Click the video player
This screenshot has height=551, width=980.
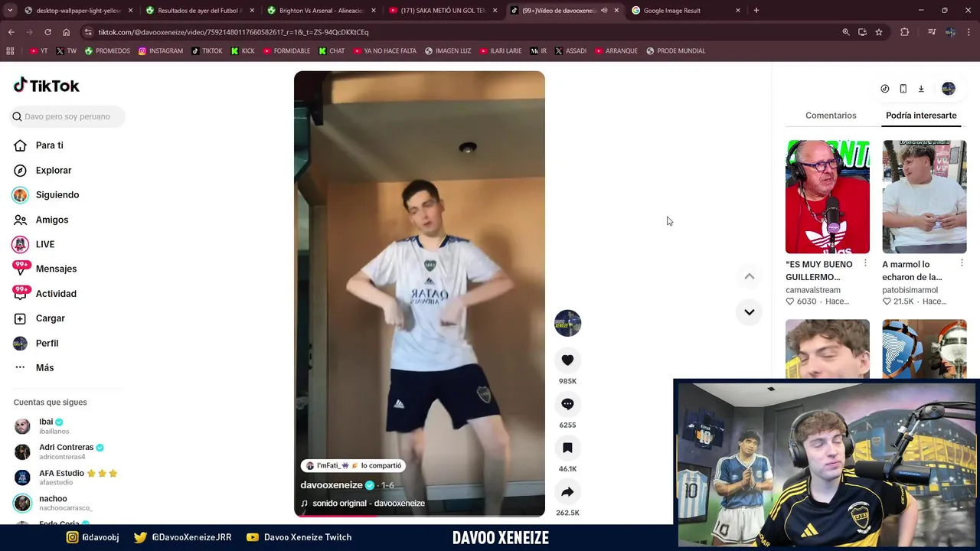(x=420, y=294)
